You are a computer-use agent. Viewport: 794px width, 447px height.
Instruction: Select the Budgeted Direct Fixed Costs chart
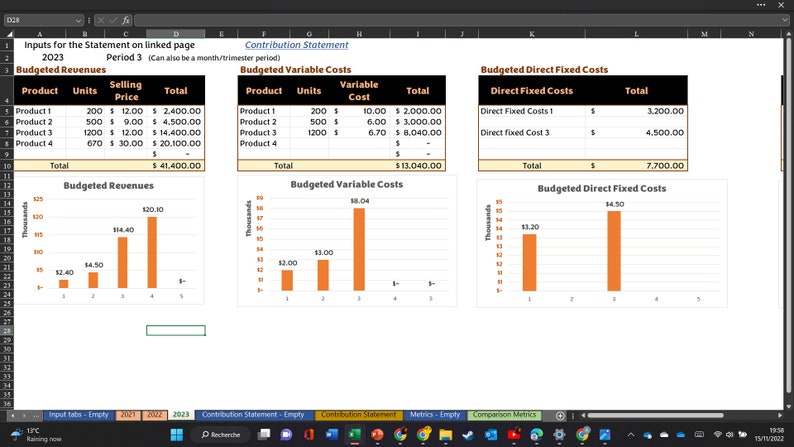pyautogui.click(x=602, y=243)
